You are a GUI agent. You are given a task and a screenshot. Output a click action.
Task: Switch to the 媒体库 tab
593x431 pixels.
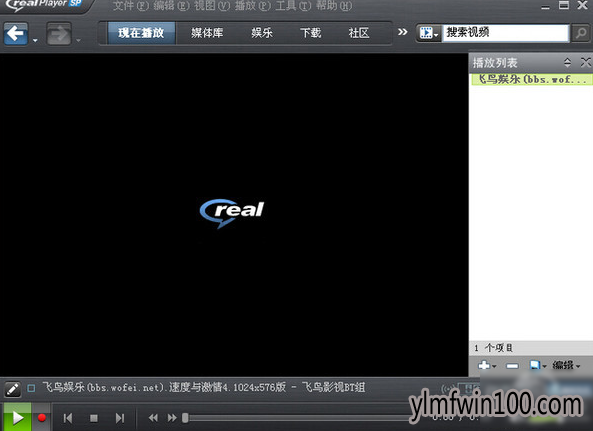(207, 33)
